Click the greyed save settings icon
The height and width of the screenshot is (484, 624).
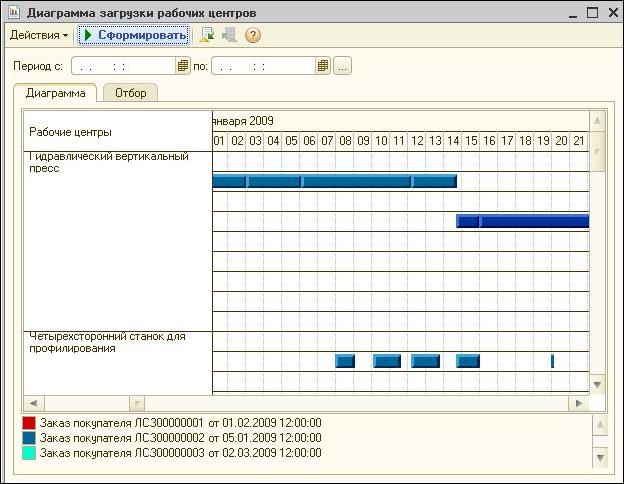click(x=229, y=35)
